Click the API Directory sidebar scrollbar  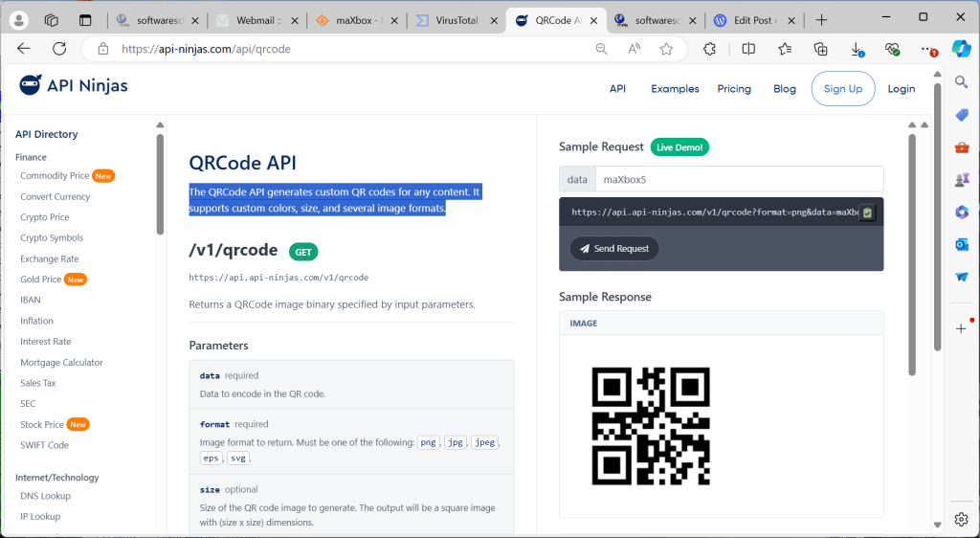160,182
